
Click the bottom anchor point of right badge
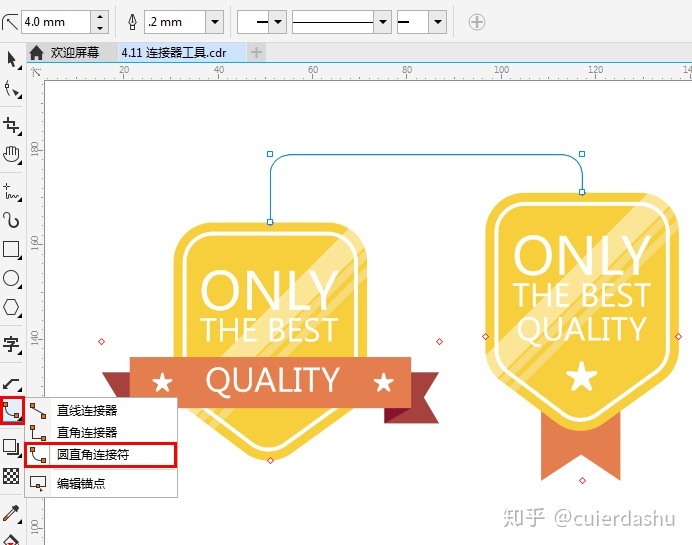583,480
